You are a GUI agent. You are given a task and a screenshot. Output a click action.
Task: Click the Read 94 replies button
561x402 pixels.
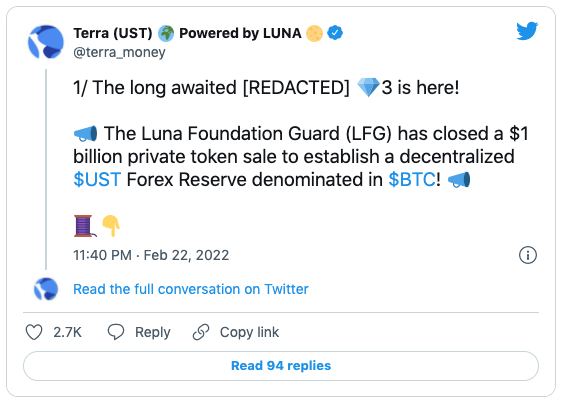pyautogui.click(x=281, y=366)
